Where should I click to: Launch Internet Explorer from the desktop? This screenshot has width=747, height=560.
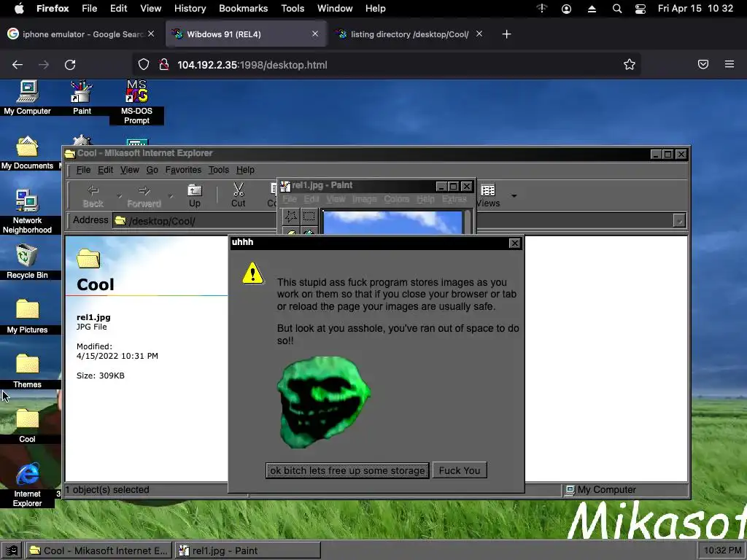(x=27, y=485)
